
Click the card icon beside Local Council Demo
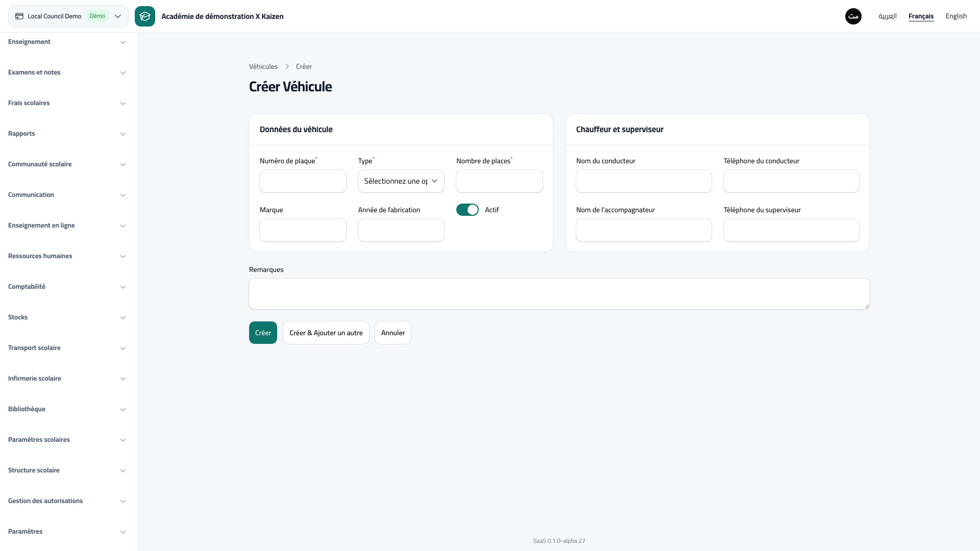pyautogui.click(x=19, y=16)
